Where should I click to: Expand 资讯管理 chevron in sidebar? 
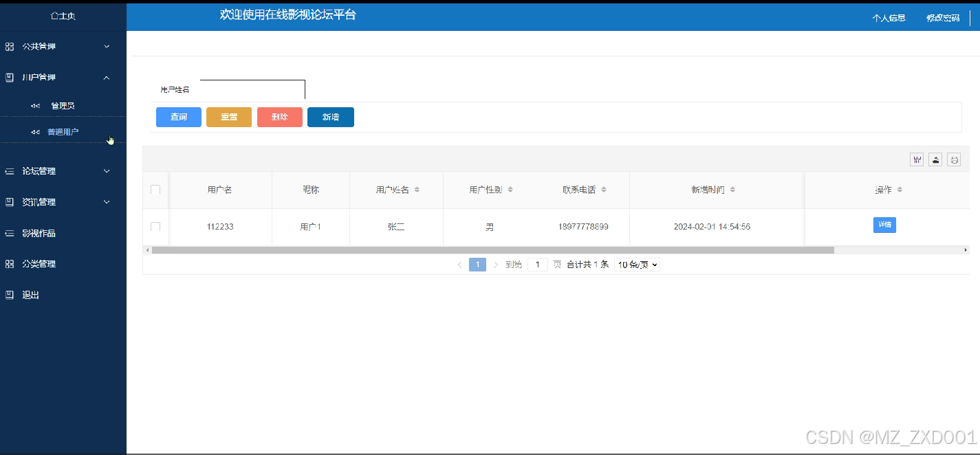107,202
